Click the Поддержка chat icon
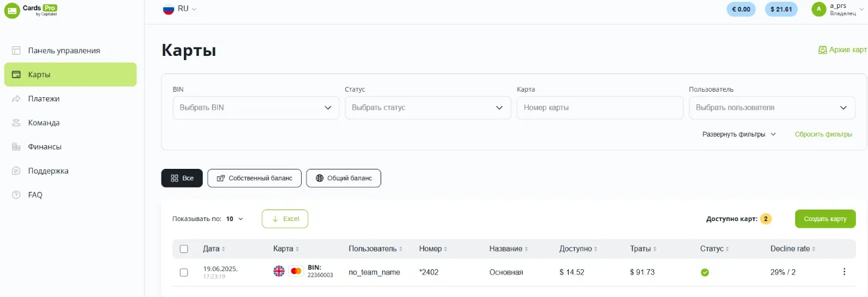The width and height of the screenshot is (868, 297). click(x=16, y=171)
